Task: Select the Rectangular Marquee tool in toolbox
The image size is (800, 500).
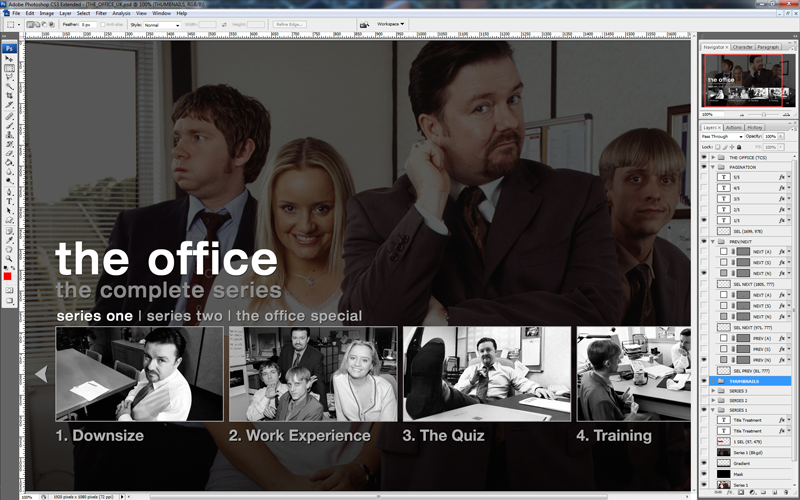Action: pos(9,68)
